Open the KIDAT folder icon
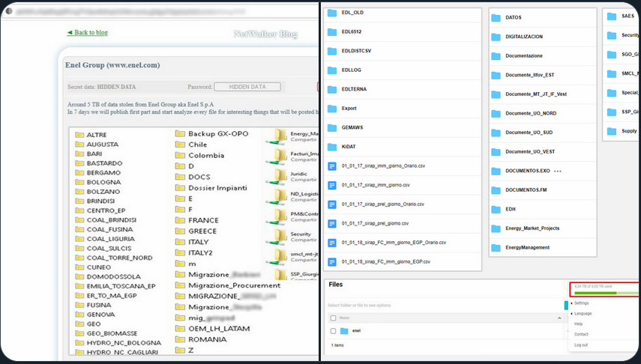The image size is (641, 364). coord(332,147)
